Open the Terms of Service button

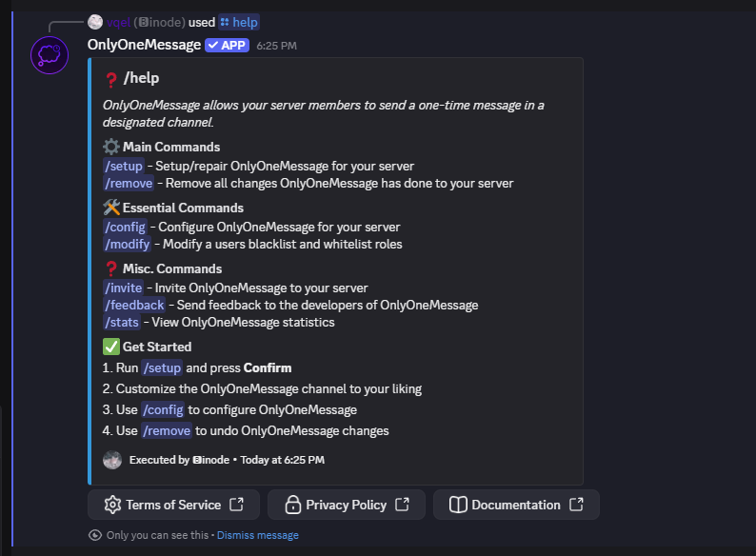(173, 505)
